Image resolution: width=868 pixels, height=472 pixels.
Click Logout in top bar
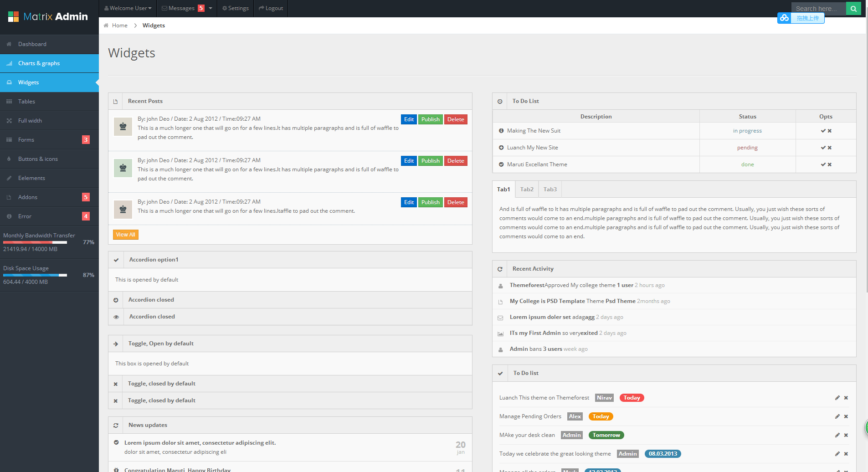point(271,8)
